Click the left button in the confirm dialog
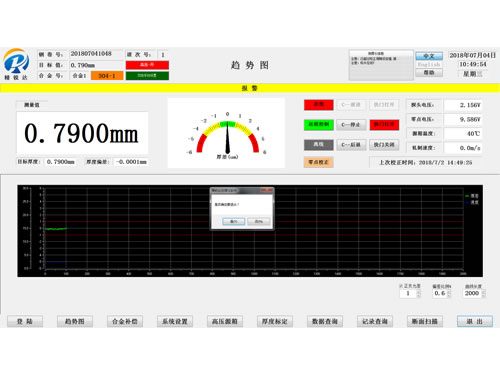 [x=234, y=221]
